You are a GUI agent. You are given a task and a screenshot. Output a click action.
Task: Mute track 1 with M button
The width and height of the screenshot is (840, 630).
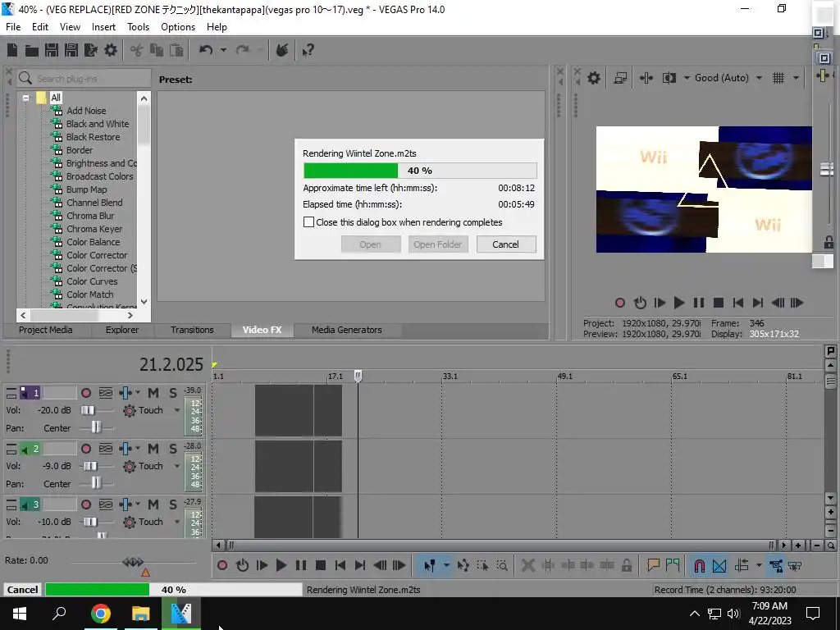153,393
